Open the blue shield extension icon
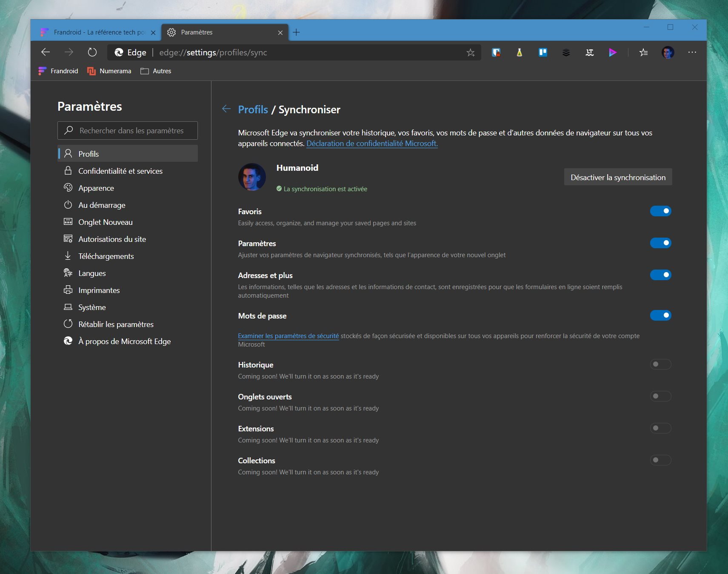The width and height of the screenshot is (728, 574). pos(496,52)
